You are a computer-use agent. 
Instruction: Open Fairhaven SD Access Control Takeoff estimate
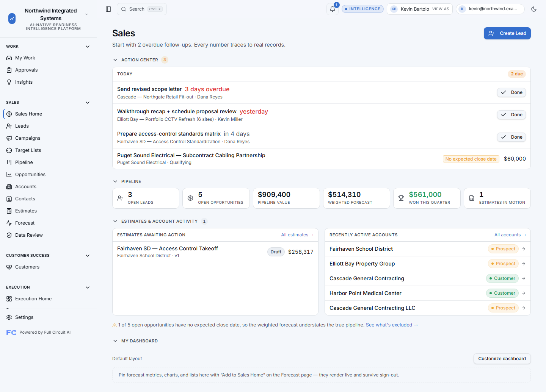click(x=215, y=252)
